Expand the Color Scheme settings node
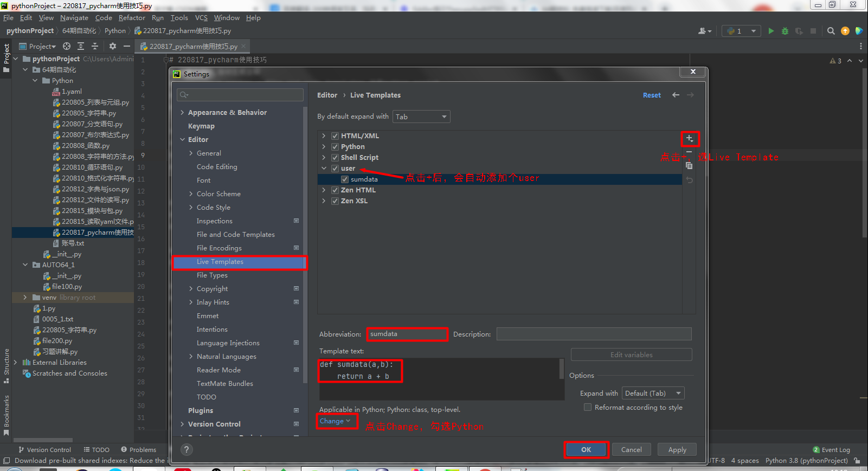Screen dimensions: 868x471 pyautogui.click(x=191, y=194)
